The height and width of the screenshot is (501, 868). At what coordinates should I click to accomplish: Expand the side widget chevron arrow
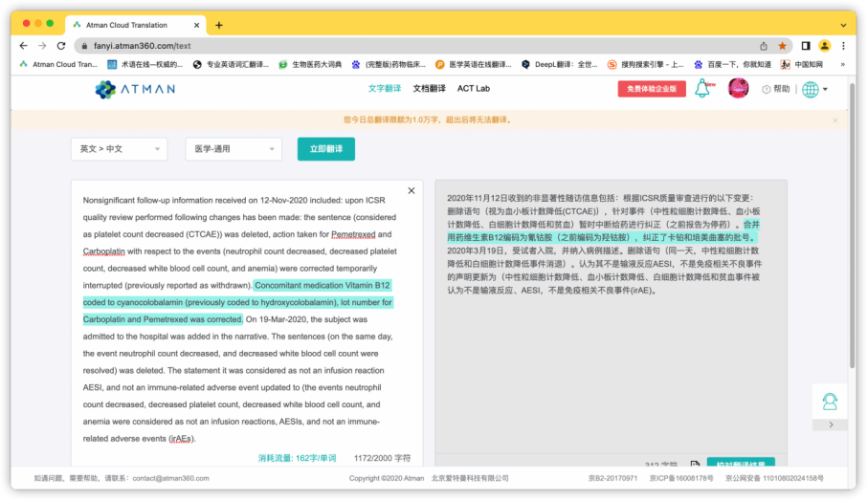[831, 425]
